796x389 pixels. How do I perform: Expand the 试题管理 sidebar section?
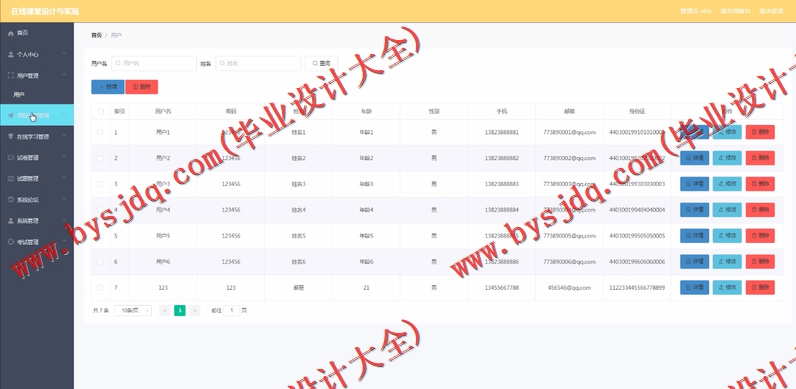pyautogui.click(x=64, y=178)
